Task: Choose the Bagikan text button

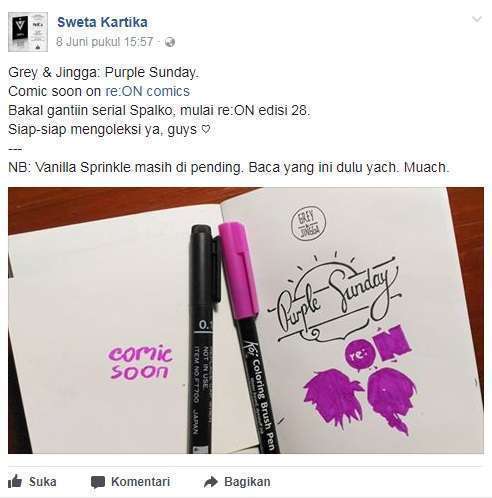Action: pyautogui.click(x=247, y=482)
